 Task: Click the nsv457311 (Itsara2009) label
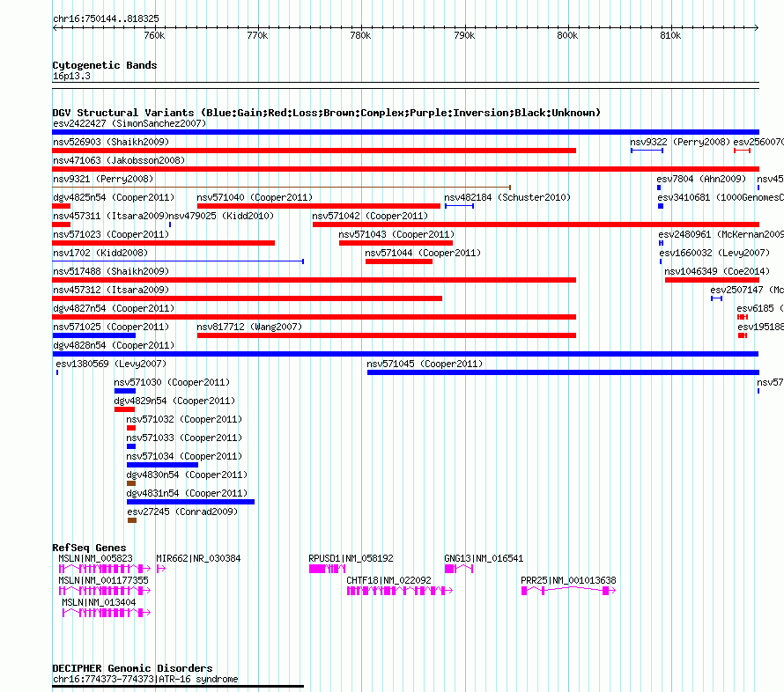pos(110,216)
